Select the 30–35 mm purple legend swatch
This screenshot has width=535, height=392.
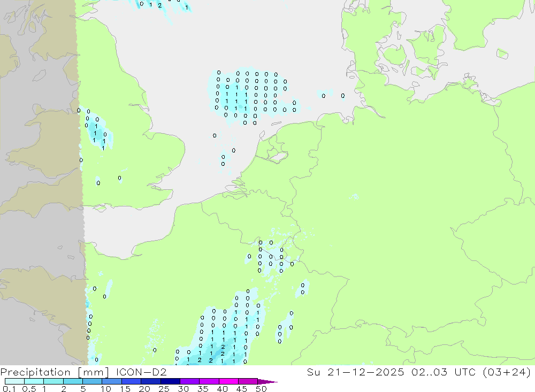pyautogui.click(x=190, y=381)
